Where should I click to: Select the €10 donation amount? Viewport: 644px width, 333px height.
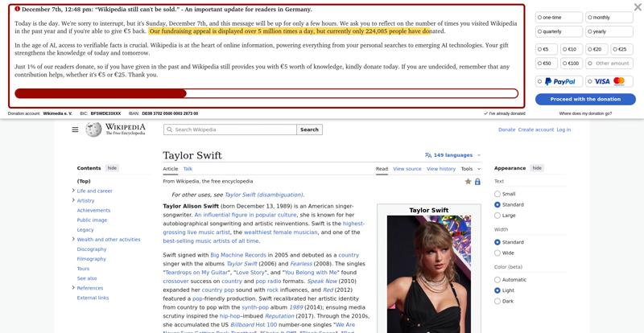tap(572, 49)
